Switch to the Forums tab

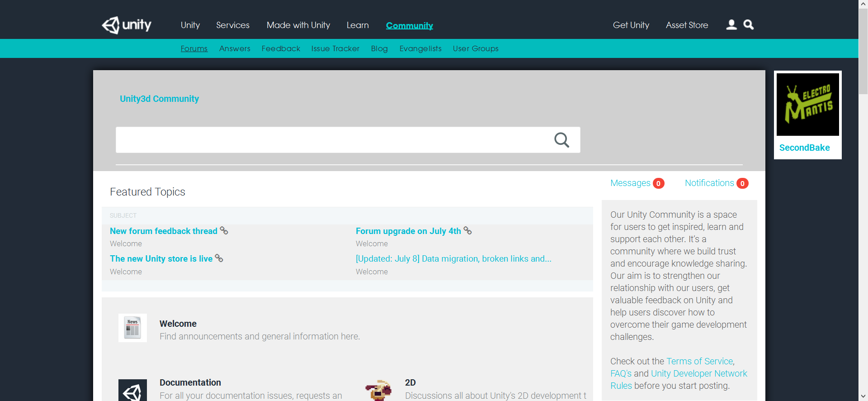click(194, 48)
